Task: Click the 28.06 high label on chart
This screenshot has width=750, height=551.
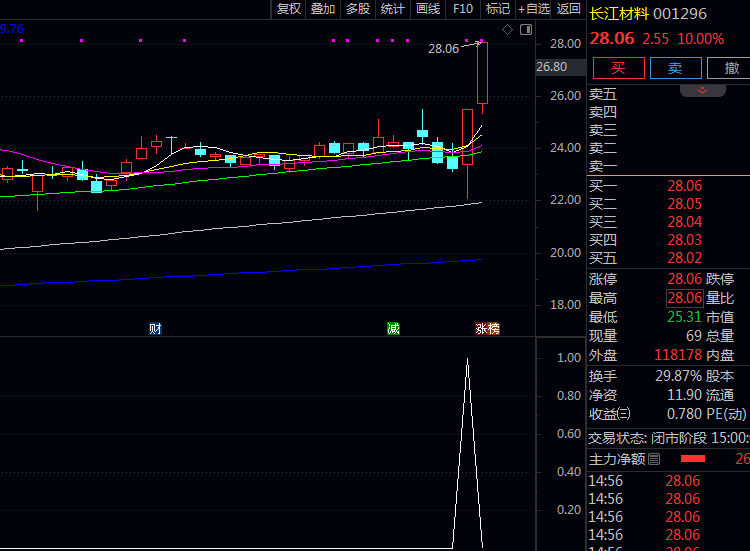Action: pyautogui.click(x=443, y=49)
